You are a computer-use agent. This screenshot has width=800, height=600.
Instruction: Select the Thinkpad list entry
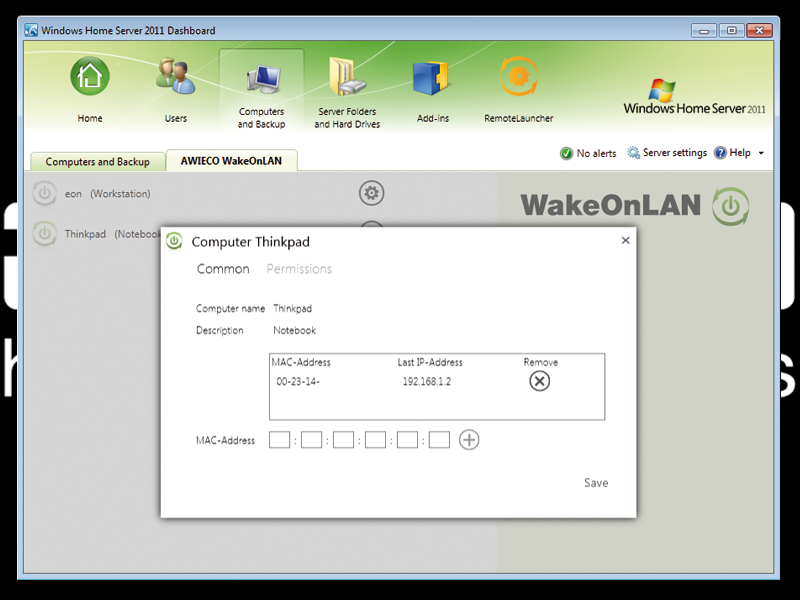[112, 234]
